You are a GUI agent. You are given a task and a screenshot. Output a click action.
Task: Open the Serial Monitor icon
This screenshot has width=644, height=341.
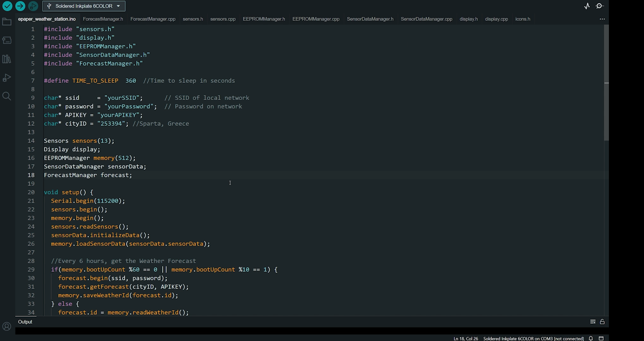pos(599,6)
